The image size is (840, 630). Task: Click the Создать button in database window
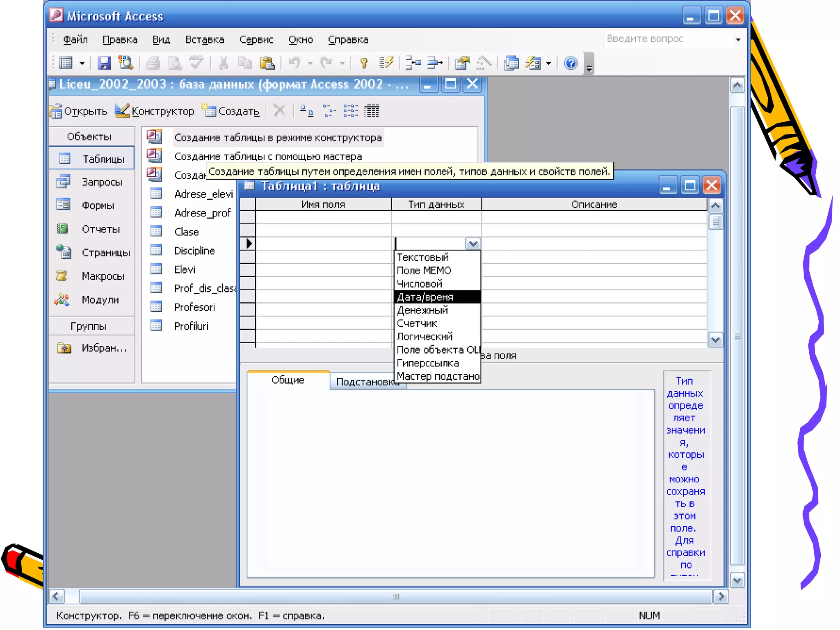click(x=231, y=111)
